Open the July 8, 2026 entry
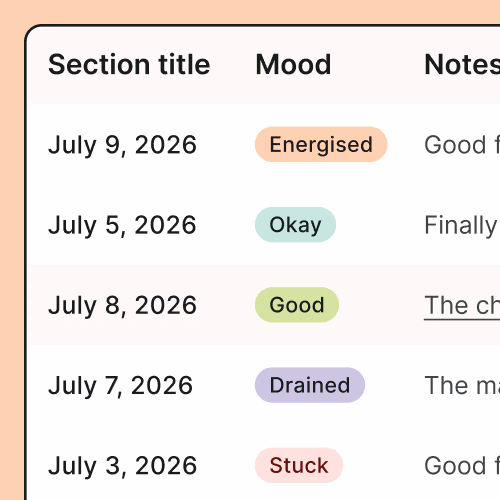This screenshot has width=500, height=500. coord(122,305)
